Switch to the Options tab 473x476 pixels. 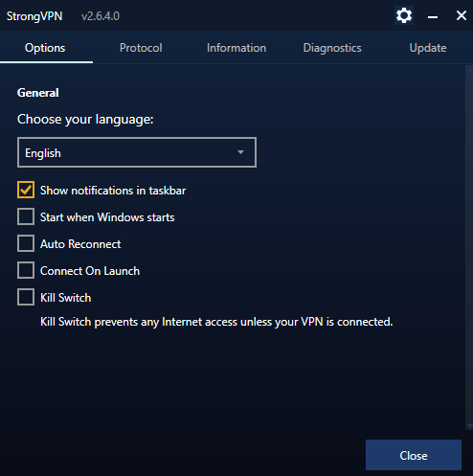(x=45, y=48)
